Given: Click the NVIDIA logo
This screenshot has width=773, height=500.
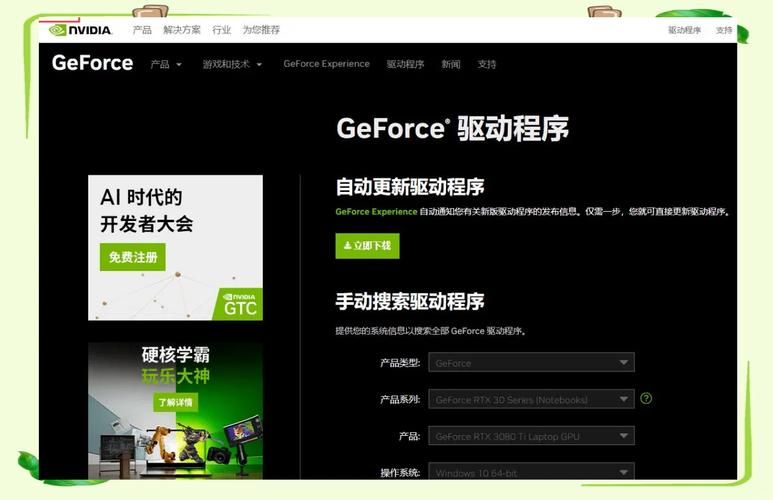Looking at the screenshot, I should pos(80,30).
